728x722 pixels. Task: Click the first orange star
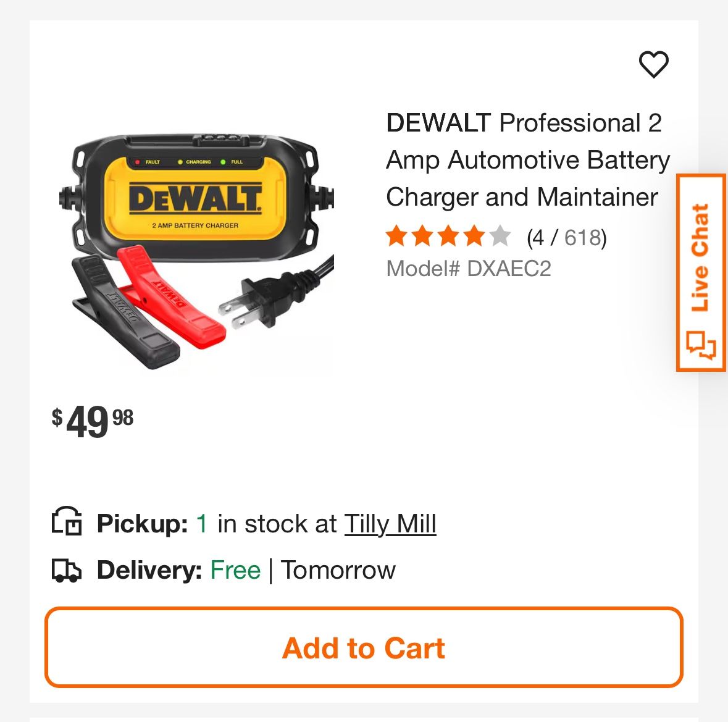pyautogui.click(x=397, y=236)
